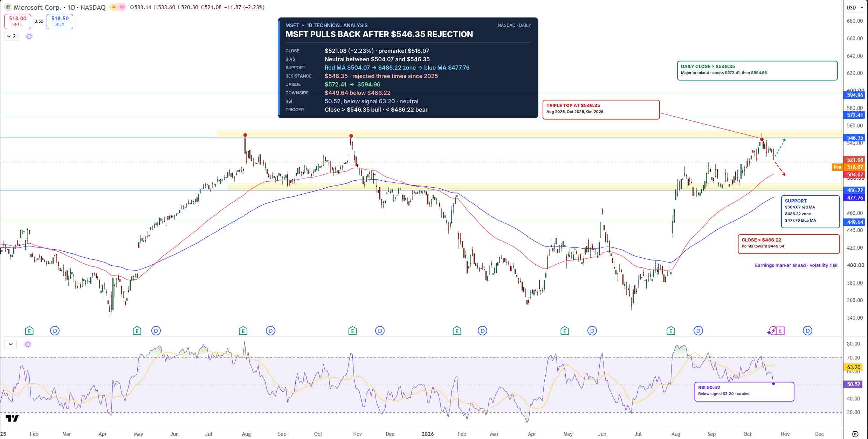
Task: Select the earnings E marker near August 2026
Action: coord(671,330)
